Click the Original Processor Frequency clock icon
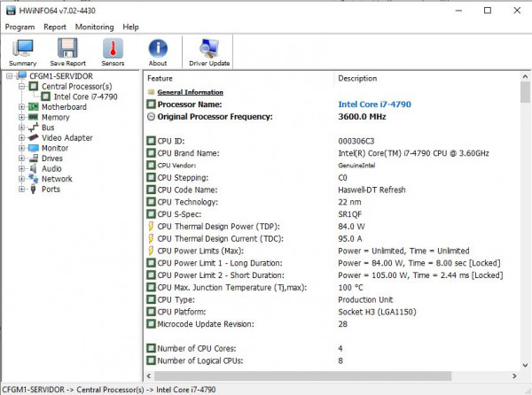Screen dimensions: 532x395 coord(151,117)
